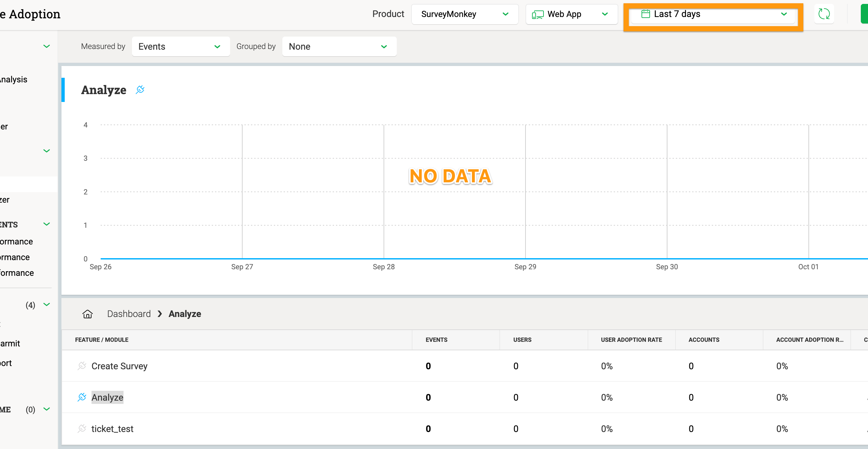
Task: Open the ticket_test feature row
Action: coord(112,428)
